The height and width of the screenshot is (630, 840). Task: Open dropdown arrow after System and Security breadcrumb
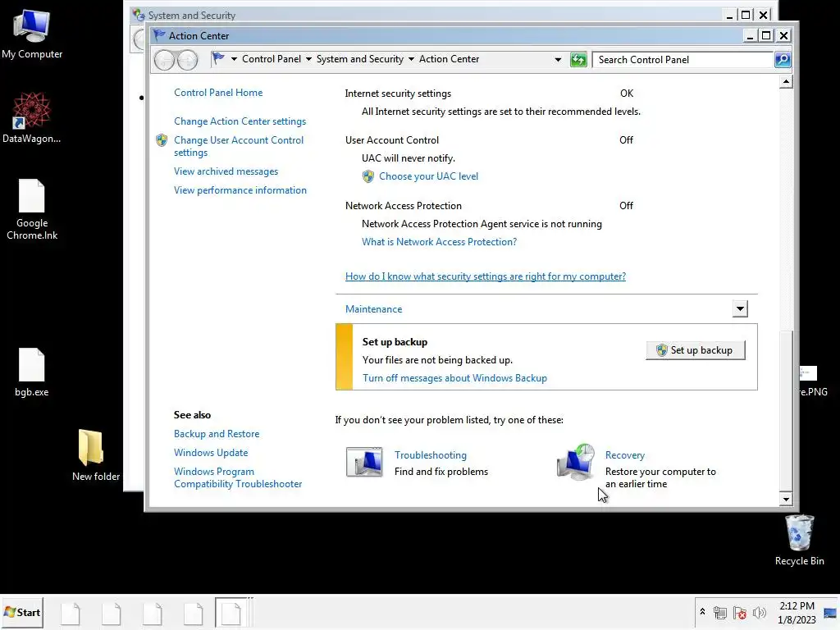[412, 59]
